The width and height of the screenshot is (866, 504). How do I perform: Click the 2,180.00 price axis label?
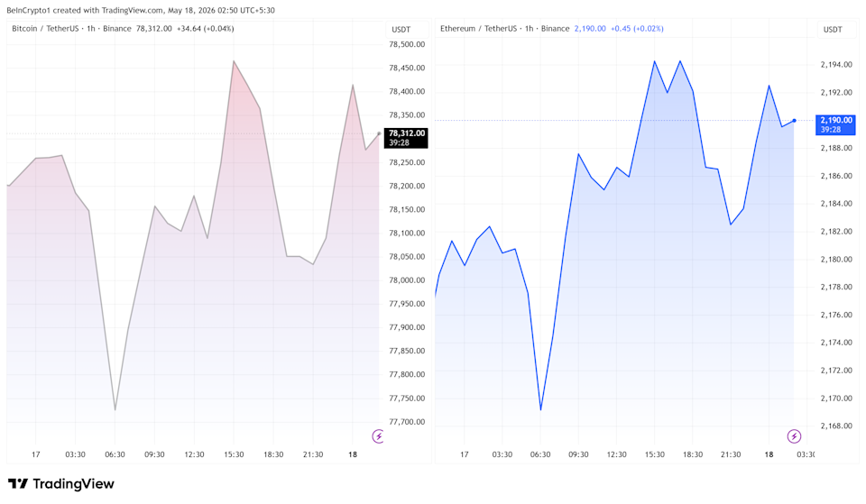pos(836,259)
